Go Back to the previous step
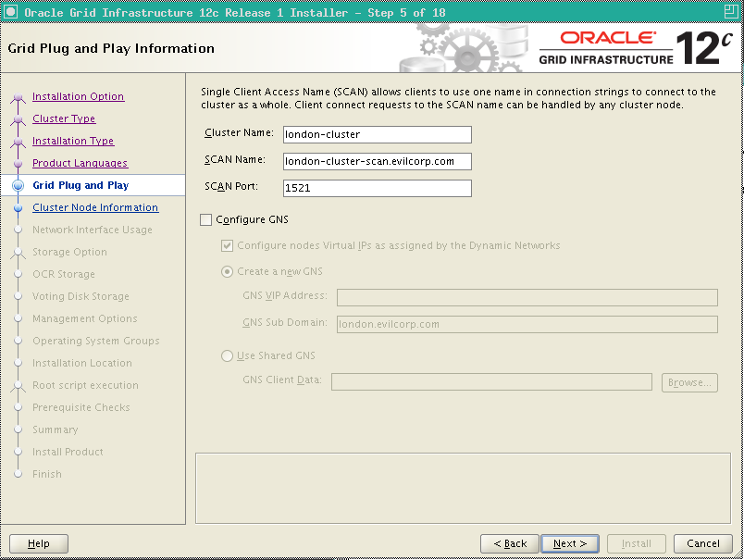This screenshot has width=744, height=560. pyautogui.click(x=510, y=543)
